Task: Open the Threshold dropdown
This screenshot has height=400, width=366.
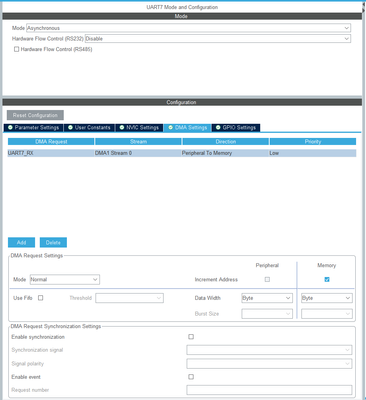Action: coord(129,298)
